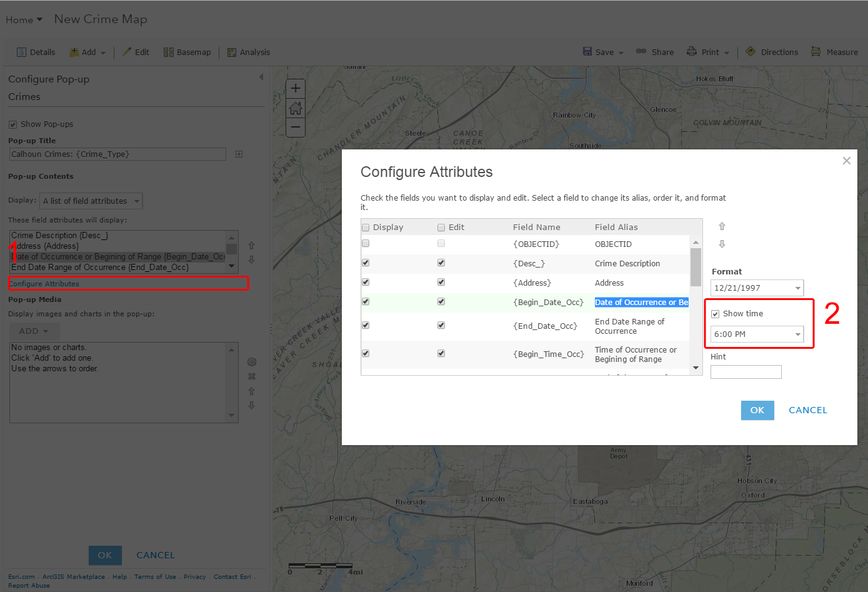Open the Basemap gallery
868x592 pixels.
coord(187,52)
